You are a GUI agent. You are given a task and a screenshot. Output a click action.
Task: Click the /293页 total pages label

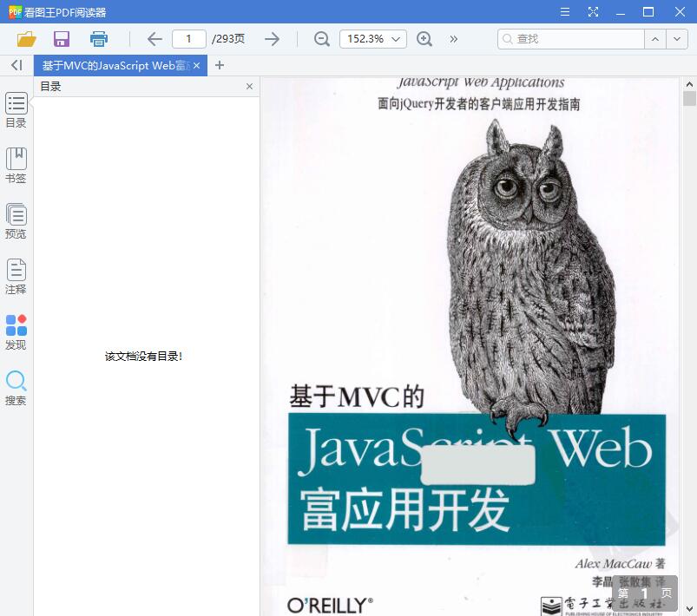point(228,39)
